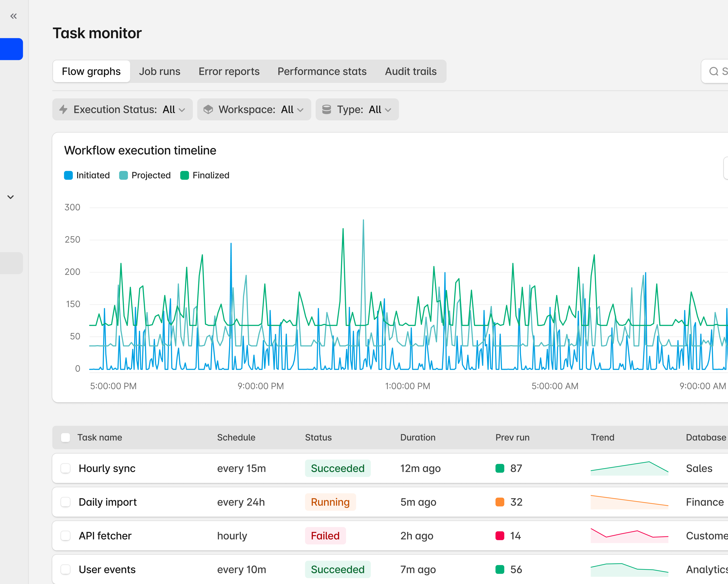The image size is (728, 584).
Task: Open the Execution Status filter dropdown
Action: (x=122, y=109)
